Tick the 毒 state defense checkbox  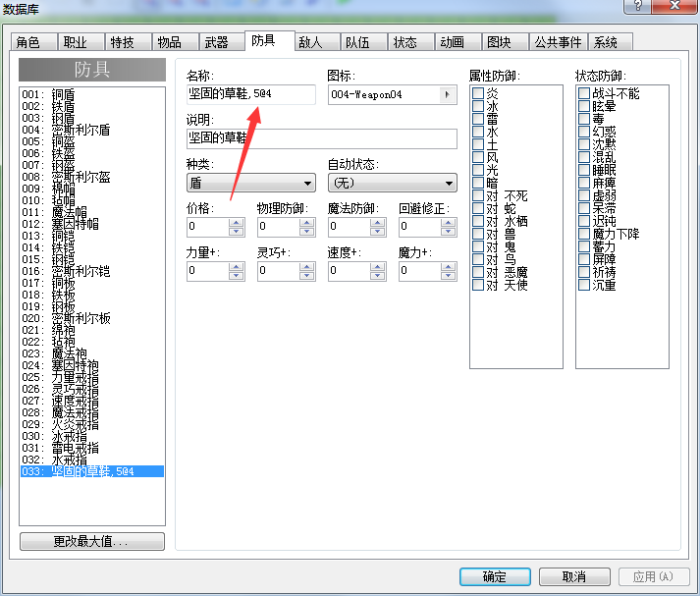point(584,119)
